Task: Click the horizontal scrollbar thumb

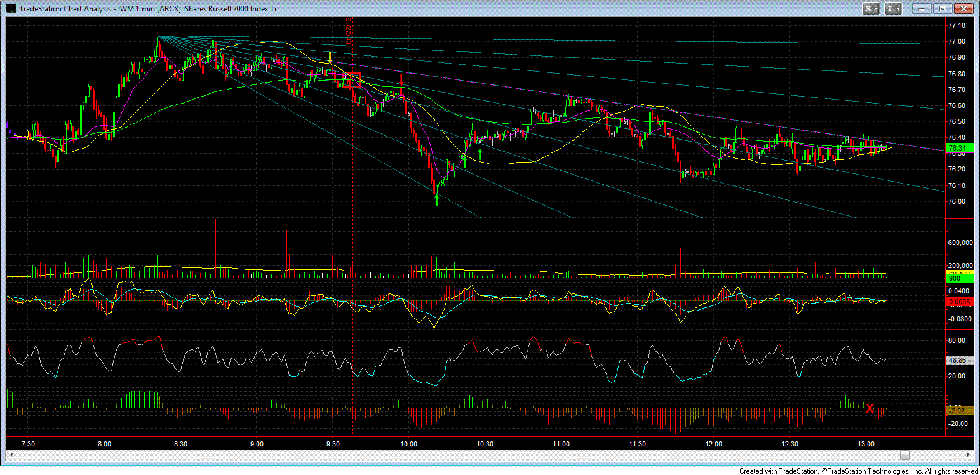Action: tap(904, 455)
